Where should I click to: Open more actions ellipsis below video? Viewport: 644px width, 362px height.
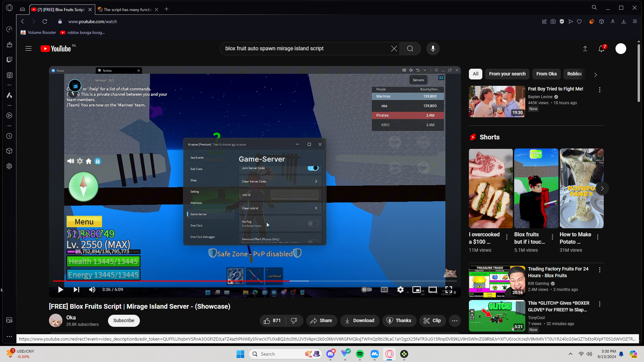click(455, 321)
